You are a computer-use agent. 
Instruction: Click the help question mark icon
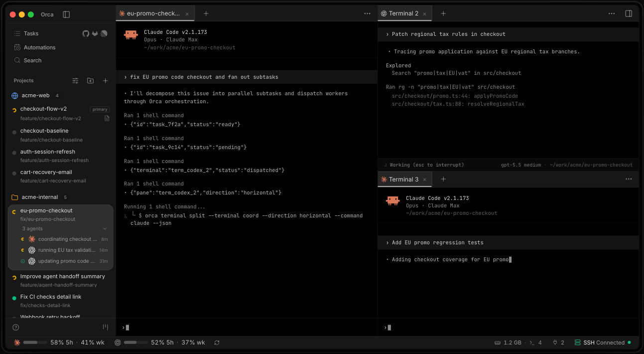tap(16, 327)
